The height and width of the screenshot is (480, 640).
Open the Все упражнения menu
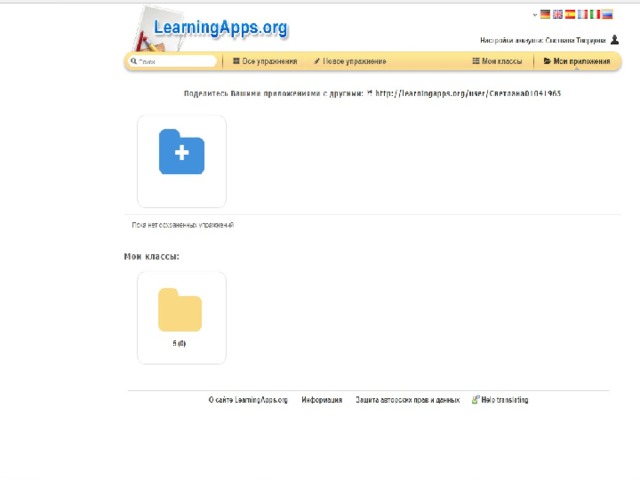click(x=265, y=61)
